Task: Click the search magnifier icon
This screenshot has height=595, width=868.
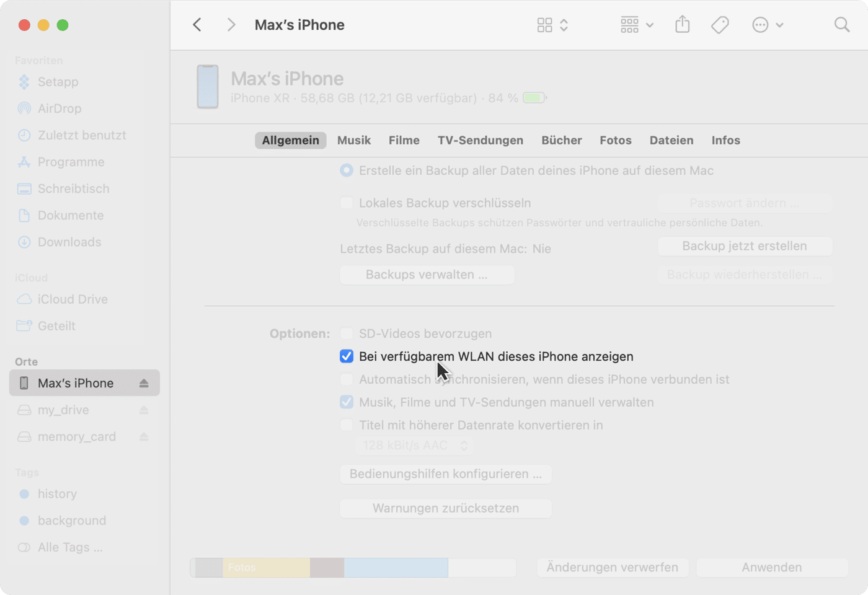Action: [x=841, y=25]
